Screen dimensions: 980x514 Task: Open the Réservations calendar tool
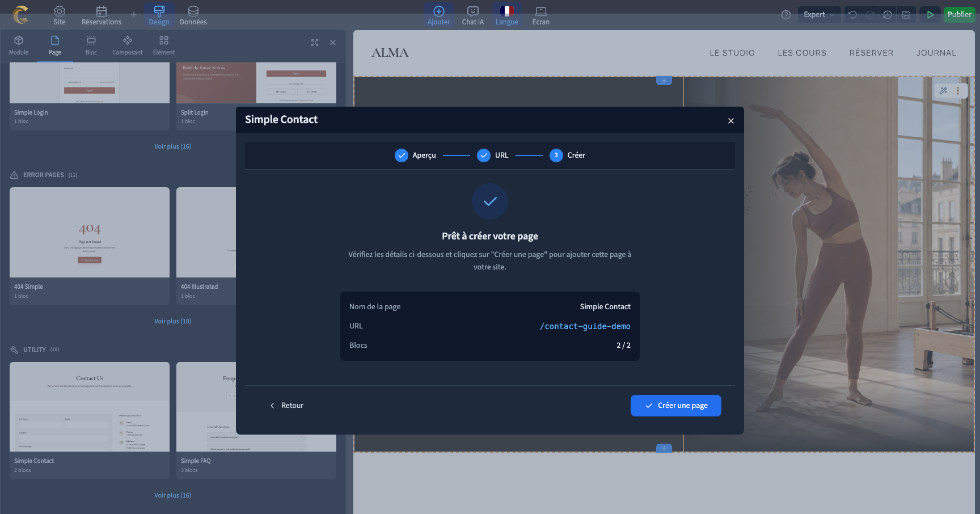(102, 15)
